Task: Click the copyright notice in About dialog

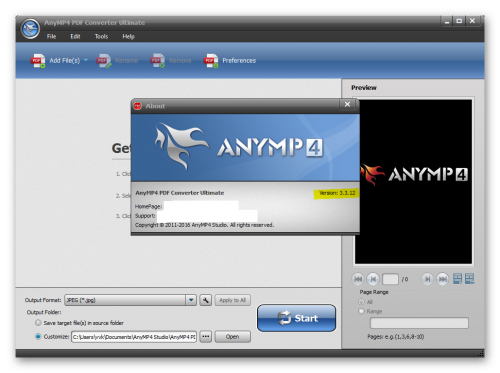Action: pyautogui.click(x=204, y=225)
